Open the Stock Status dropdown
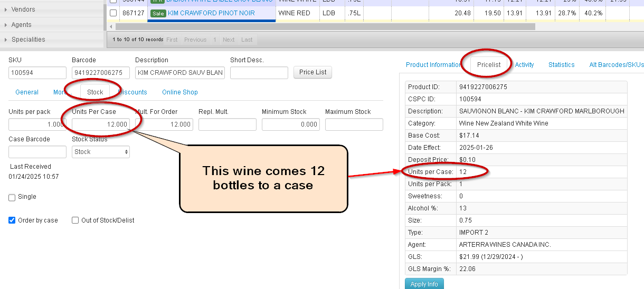Viewport: 644px width, 289px height. 101,152
